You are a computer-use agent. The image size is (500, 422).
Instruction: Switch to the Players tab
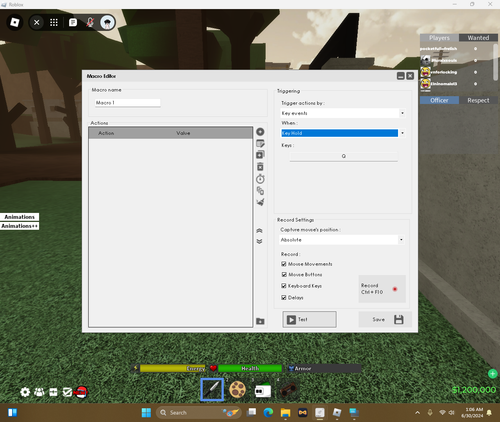tap(439, 38)
